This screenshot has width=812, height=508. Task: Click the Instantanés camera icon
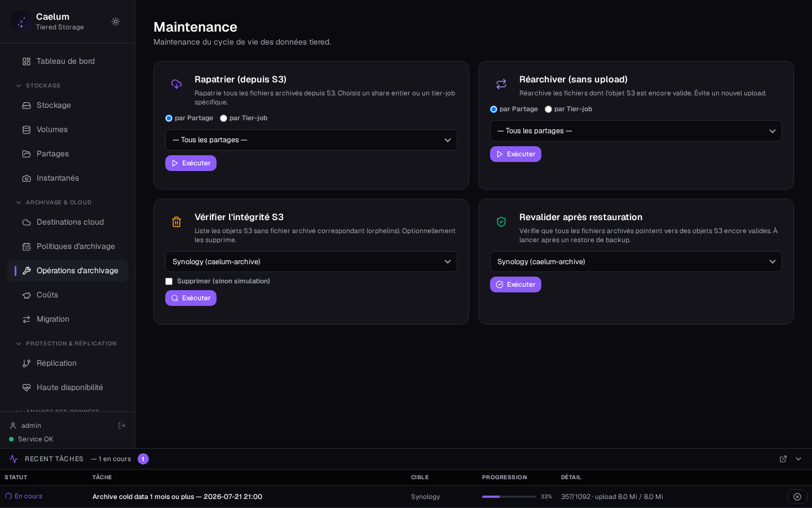pyautogui.click(x=27, y=178)
